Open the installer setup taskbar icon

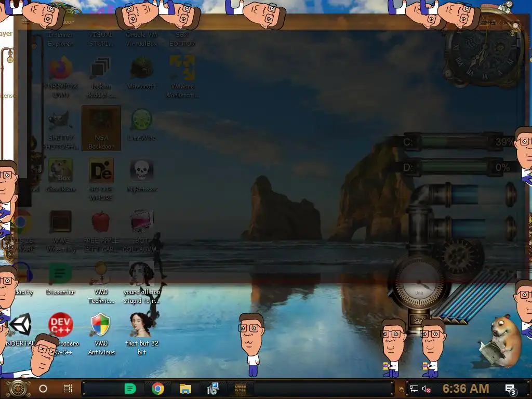tap(213, 389)
